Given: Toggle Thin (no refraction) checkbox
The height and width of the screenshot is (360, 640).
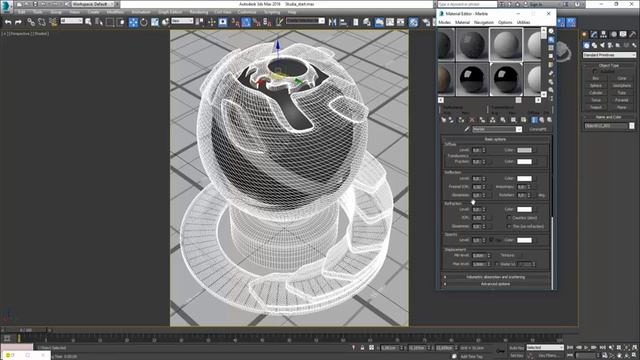Looking at the screenshot, I should coord(509,226).
